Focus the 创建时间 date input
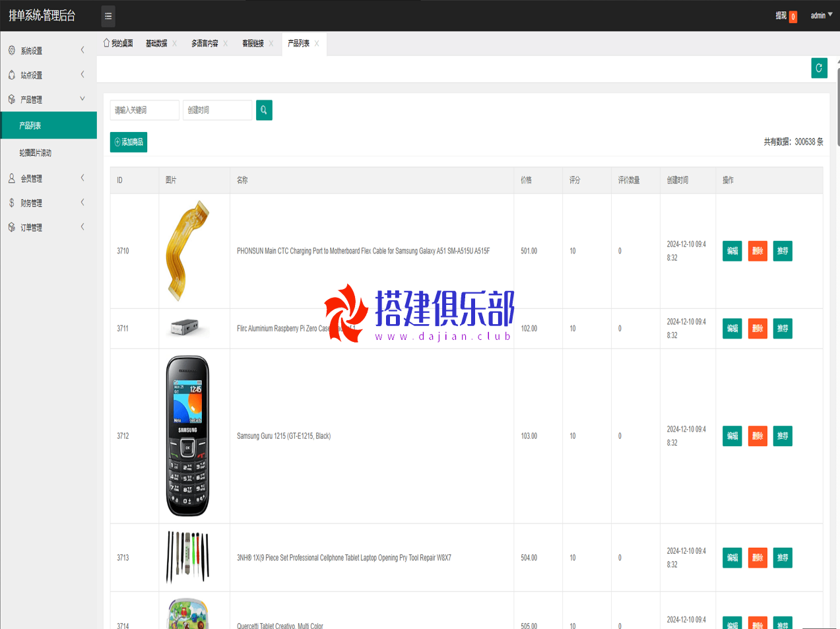This screenshot has width=840, height=629. (x=217, y=110)
